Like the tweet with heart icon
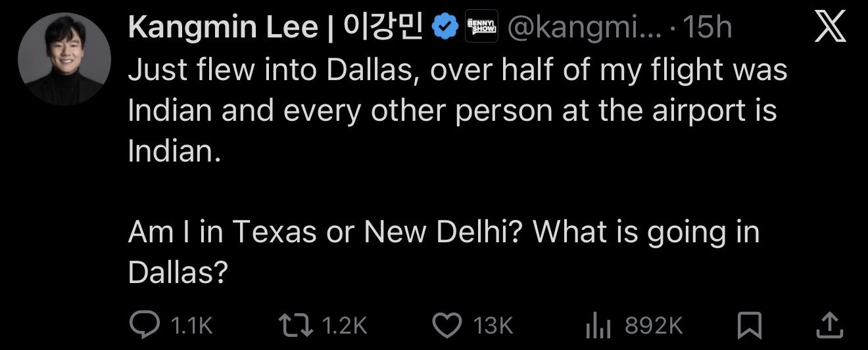The height and width of the screenshot is (350, 868). 449,325
